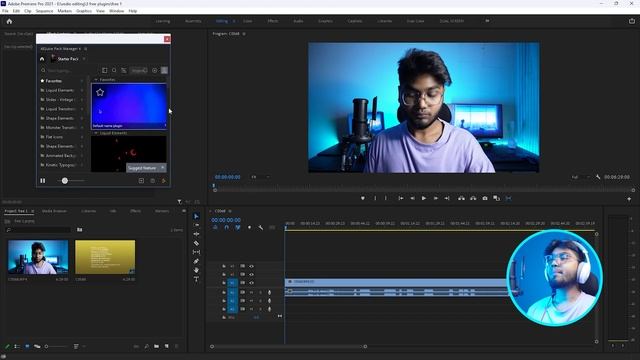The height and width of the screenshot is (360, 640).
Task: Show more workspaces overflow chevrons
Action: (487, 21)
